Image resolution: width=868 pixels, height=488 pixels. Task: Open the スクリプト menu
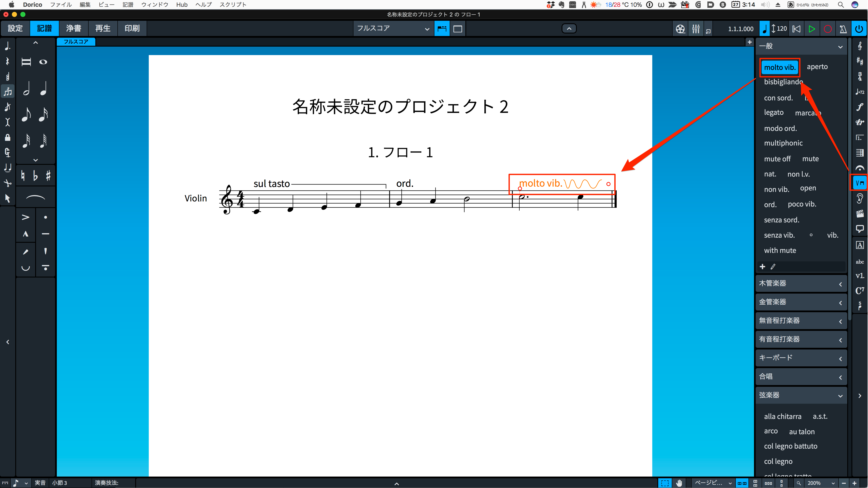233,5
